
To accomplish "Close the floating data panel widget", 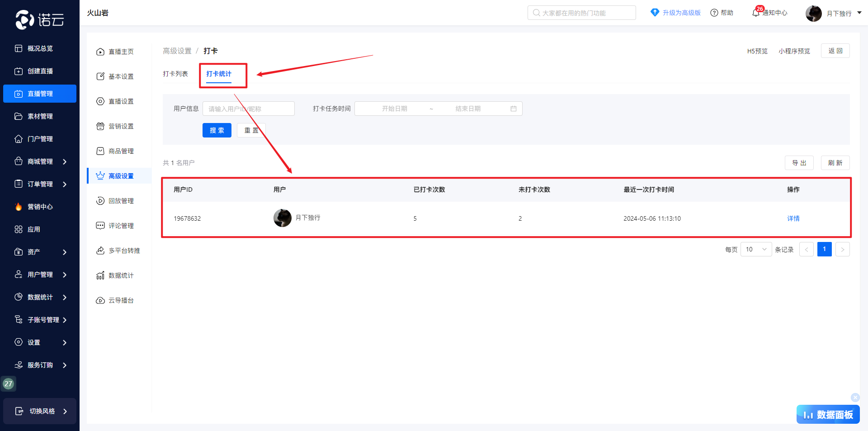I will 855,398.
